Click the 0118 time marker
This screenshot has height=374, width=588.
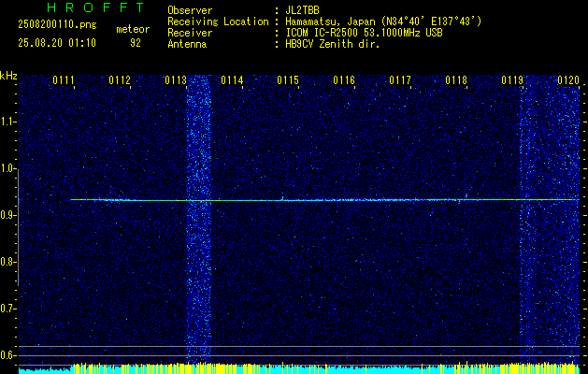pos(456,79)
